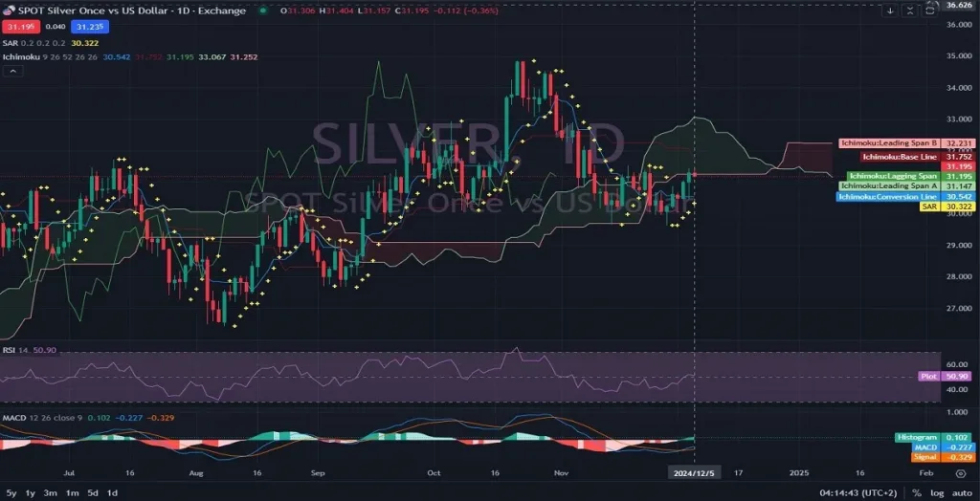
Task: Click the Oct label on time axis
Action: tap(432, 473)
